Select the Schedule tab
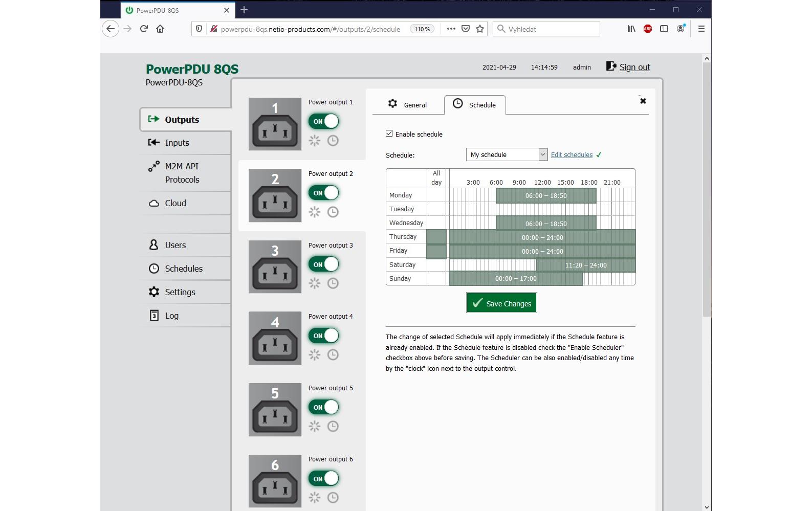Image resolution: width=812 pixels, height=511 pixels. point(475,104)
